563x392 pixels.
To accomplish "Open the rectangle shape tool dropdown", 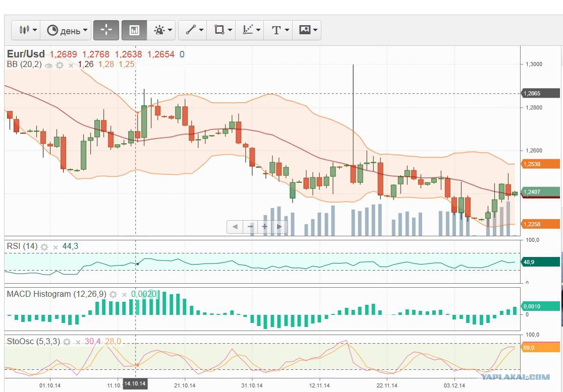I will click(x=221, y=30).
